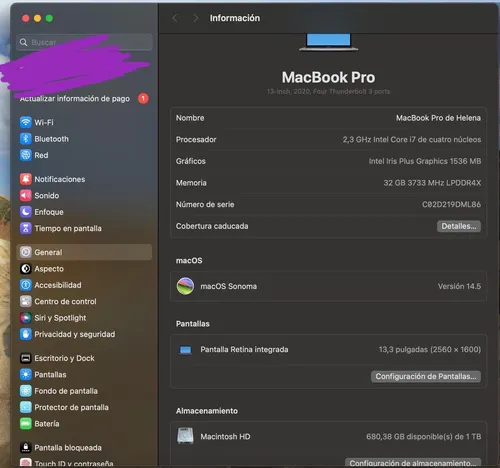500x468 pixels.
Task: Click Actualizar información de pago
Action: coord(75,99)
